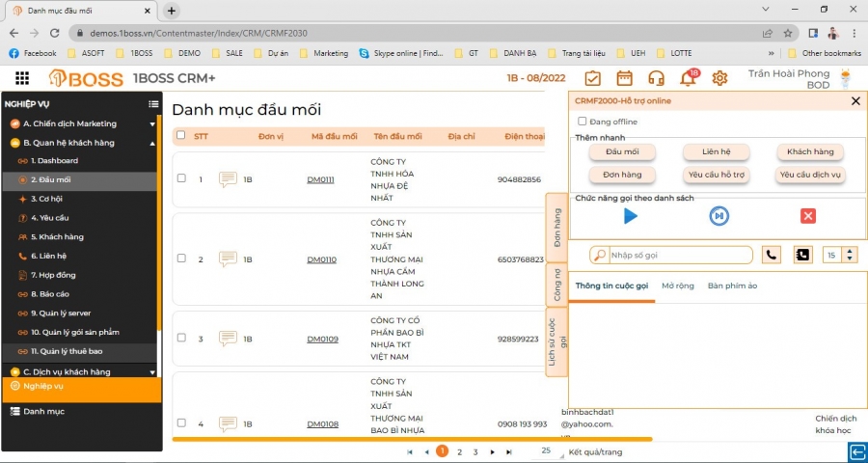Viewport: 868px width, 463px height.
Task: Click the blue logout icon at bottom right
Action: 857,451
